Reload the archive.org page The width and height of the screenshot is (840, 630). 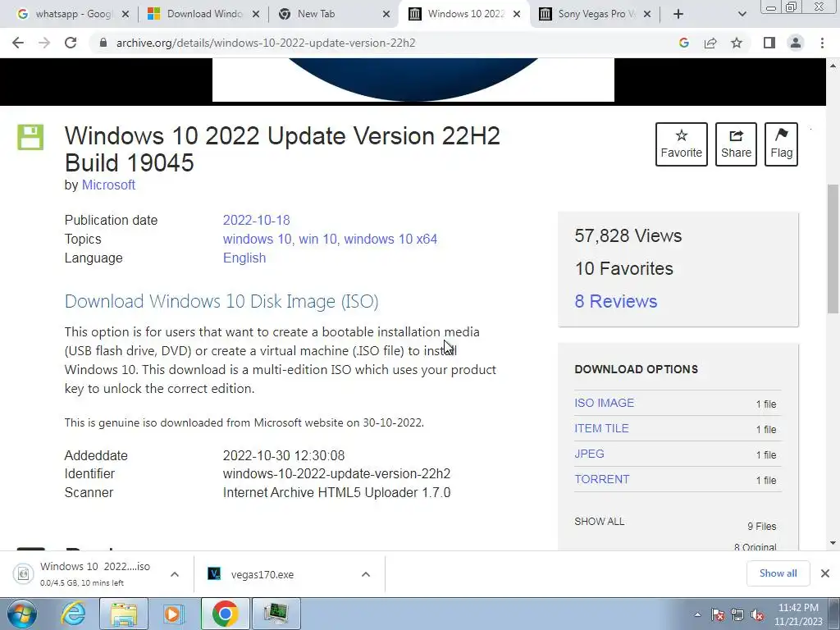point(71,43)
